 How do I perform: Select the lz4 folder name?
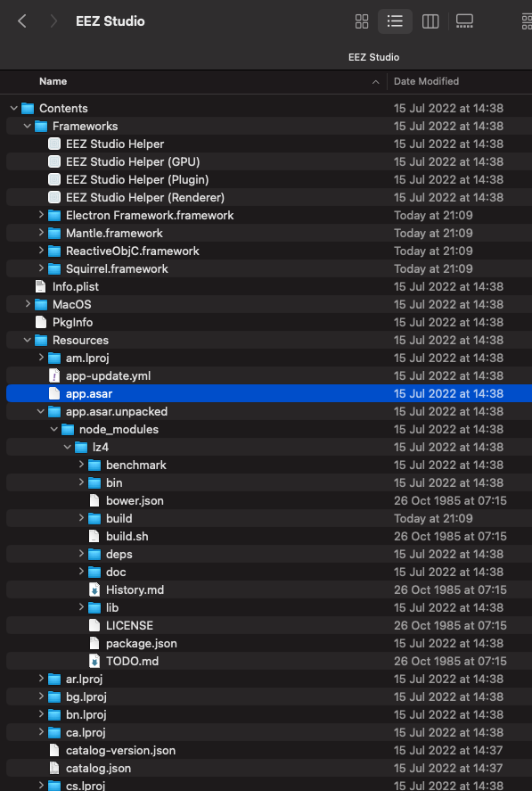click(x=101, y=447)
